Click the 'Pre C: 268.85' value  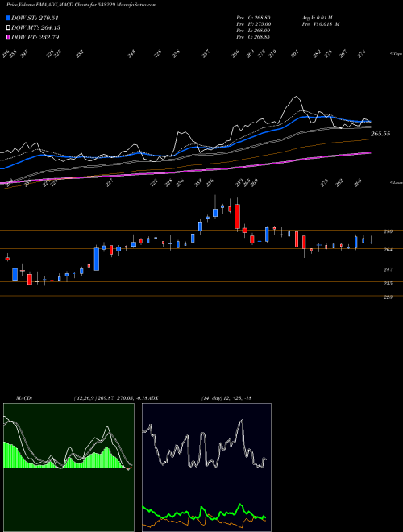(253, 37)
